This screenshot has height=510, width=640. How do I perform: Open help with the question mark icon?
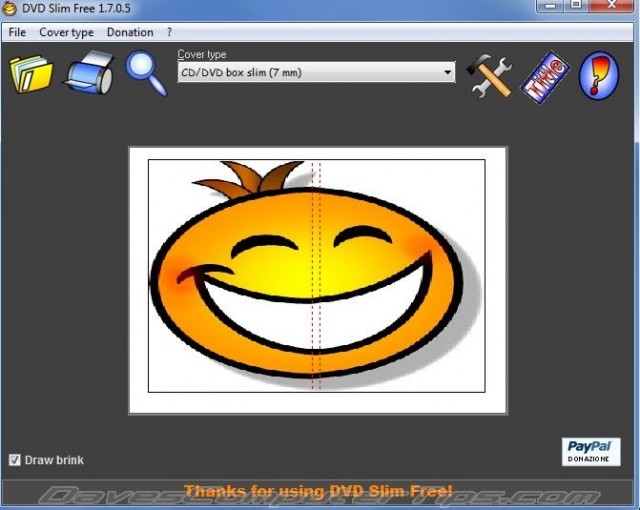click(599, 75)
